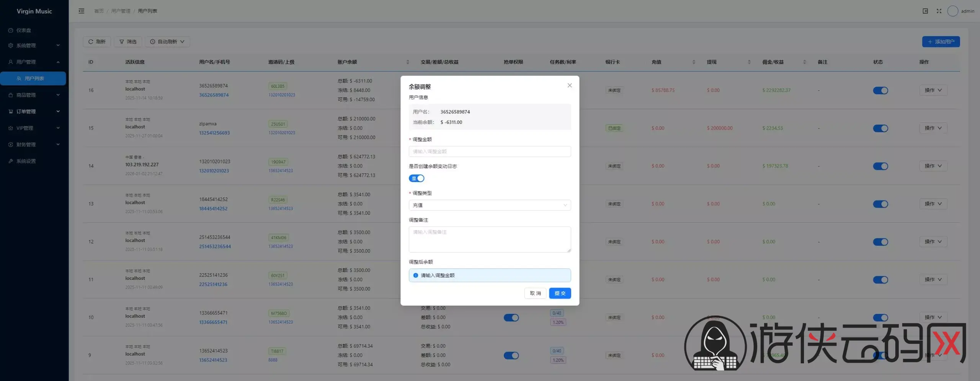The height and width of the screenshot is (381, 980).
Task: Open the 调整类型 dropdown showing 充值
Action: (x=489, y=205)
